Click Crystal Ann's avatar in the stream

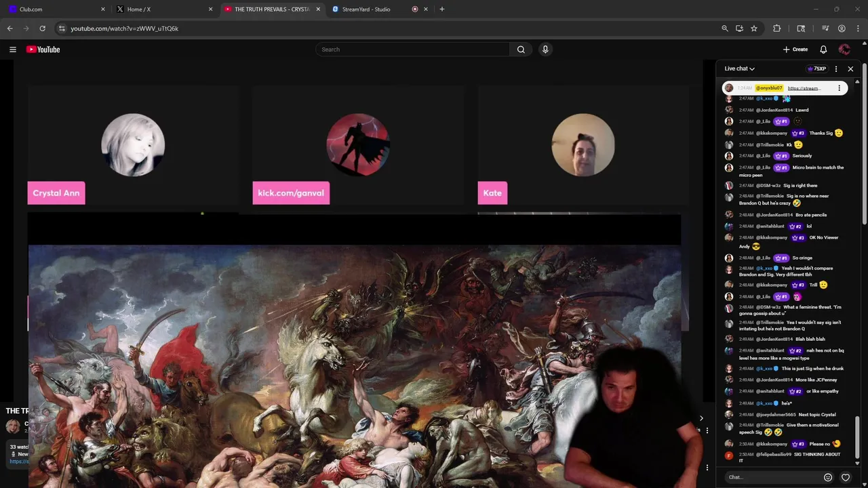click(133, 145)
